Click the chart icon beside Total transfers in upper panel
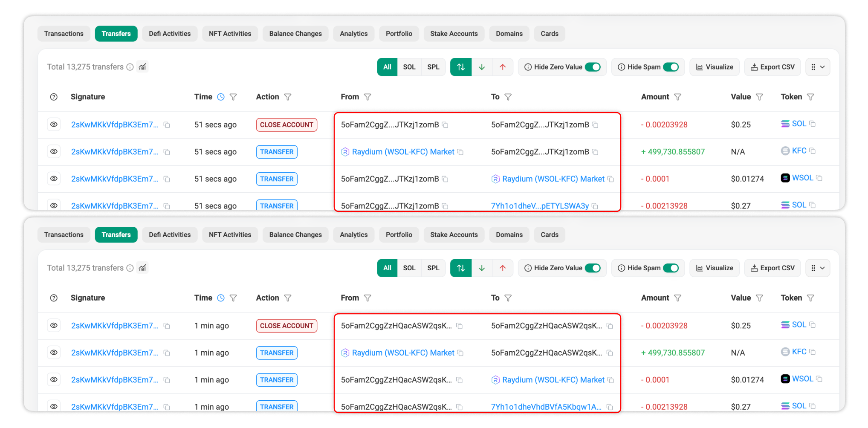 (x=142, y=67)
